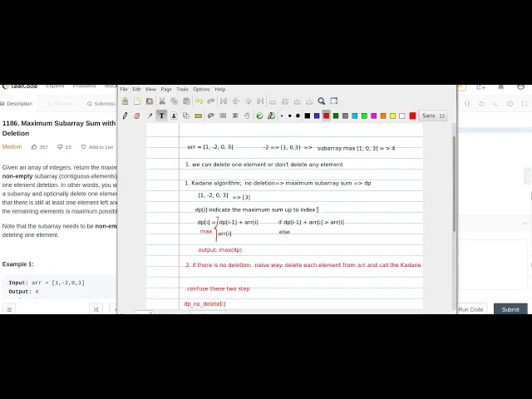Viewport: 532px width, 399px height.
Task: Select the Text tool
Action: (161, 116)
